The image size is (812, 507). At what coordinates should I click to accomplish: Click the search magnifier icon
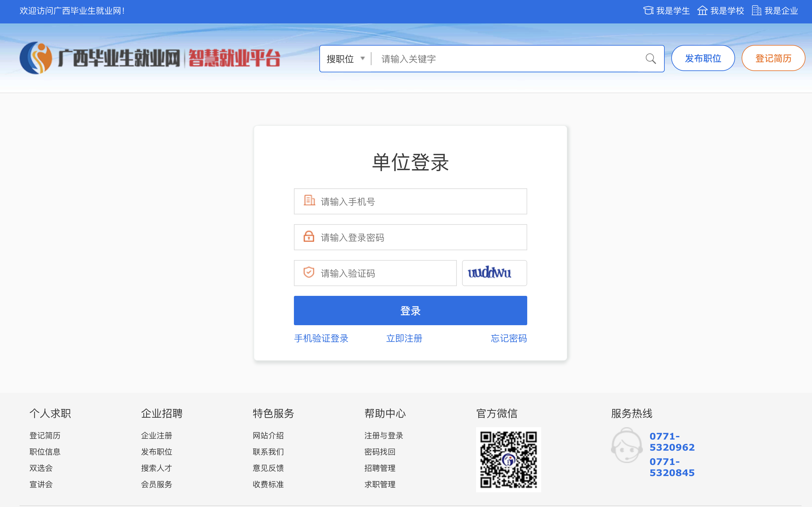pos(650,59)
